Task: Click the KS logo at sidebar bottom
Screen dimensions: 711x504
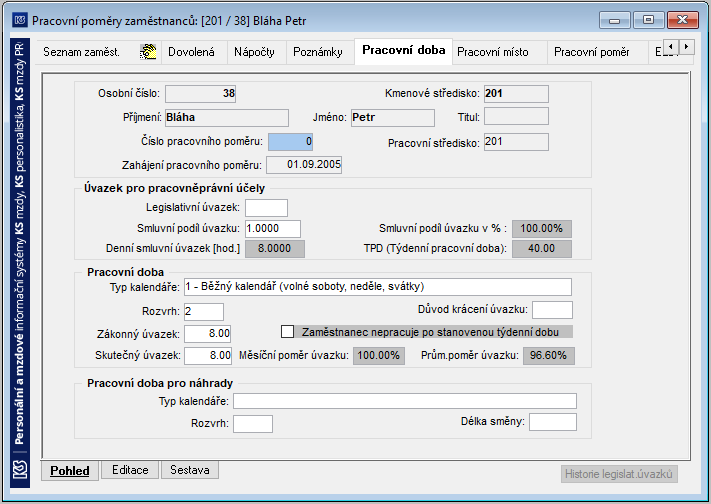Action: [19, 469]
